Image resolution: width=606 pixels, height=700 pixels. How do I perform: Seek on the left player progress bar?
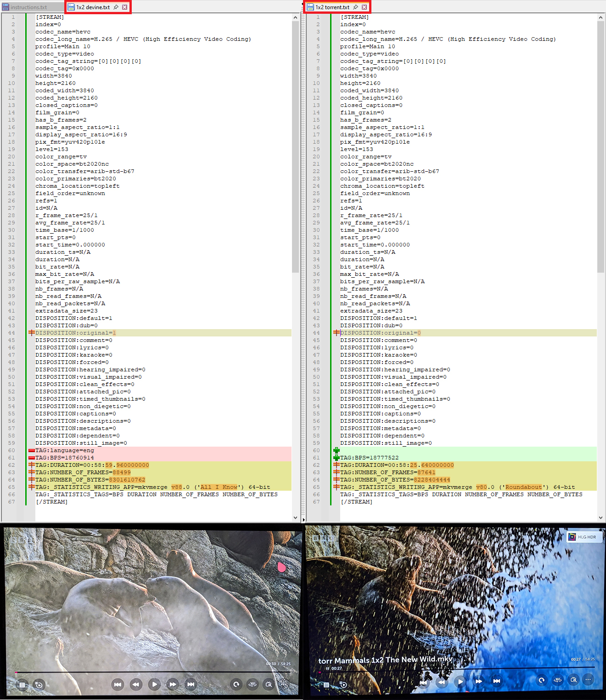(152, 672)
